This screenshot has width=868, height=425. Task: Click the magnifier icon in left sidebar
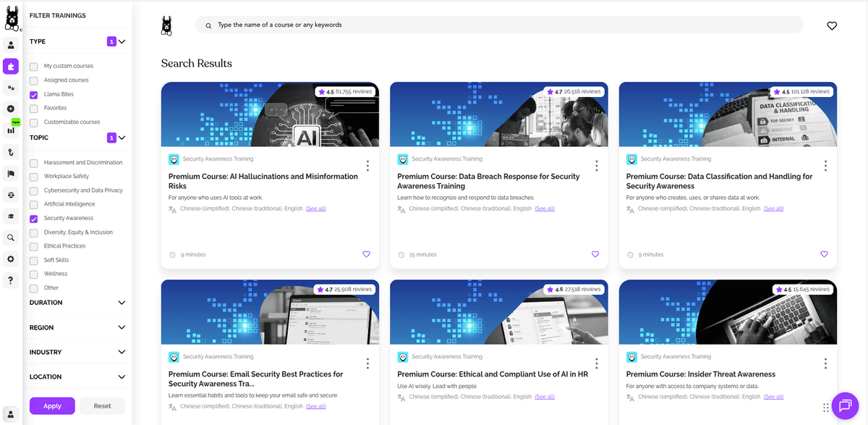[x=11, y=237]
